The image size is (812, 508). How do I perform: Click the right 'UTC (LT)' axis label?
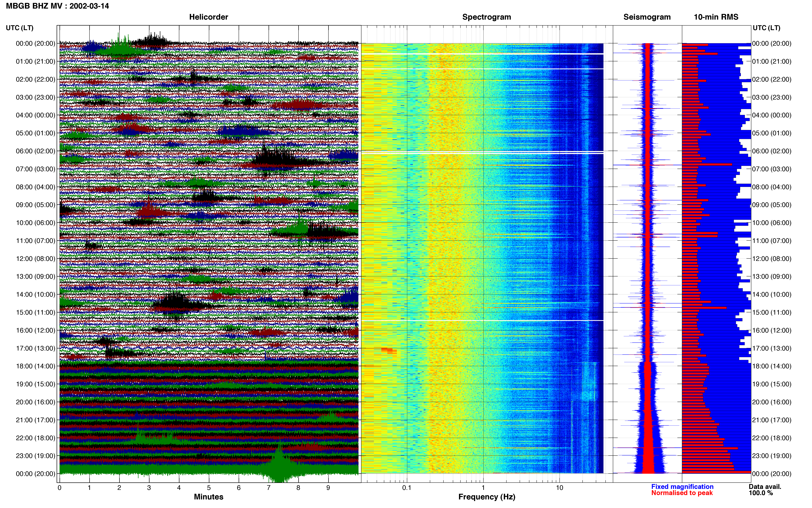coord(767,28)
